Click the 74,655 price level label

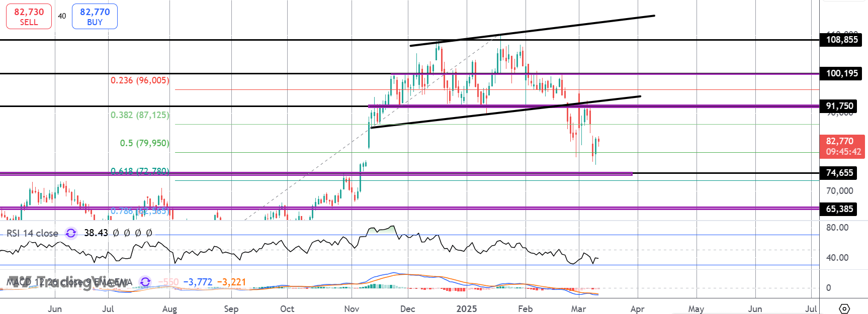click(x=839, y=173)
